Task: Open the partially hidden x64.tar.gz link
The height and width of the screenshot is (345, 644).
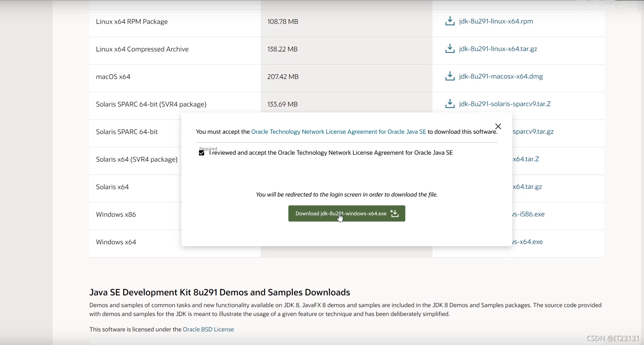Action: click(527, 187)
